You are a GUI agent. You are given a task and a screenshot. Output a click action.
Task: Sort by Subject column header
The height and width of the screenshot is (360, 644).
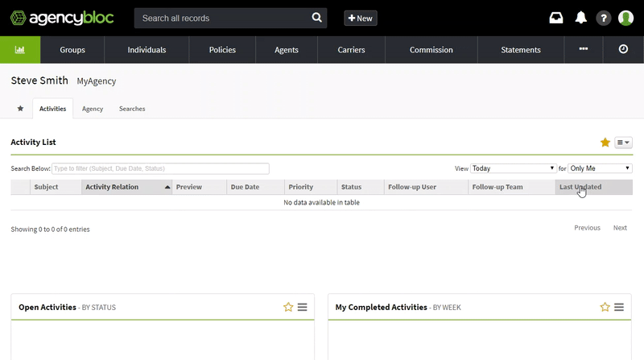click(x=56, y=187)
